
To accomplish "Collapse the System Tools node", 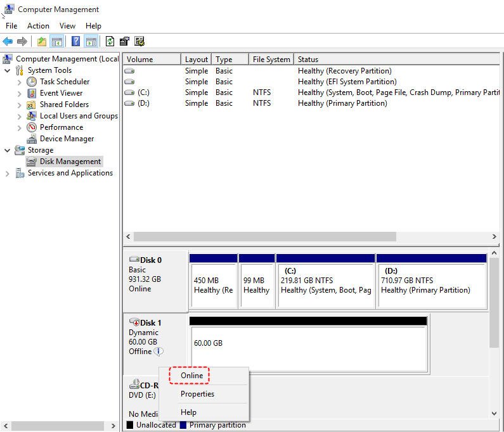I will [8, 70].
